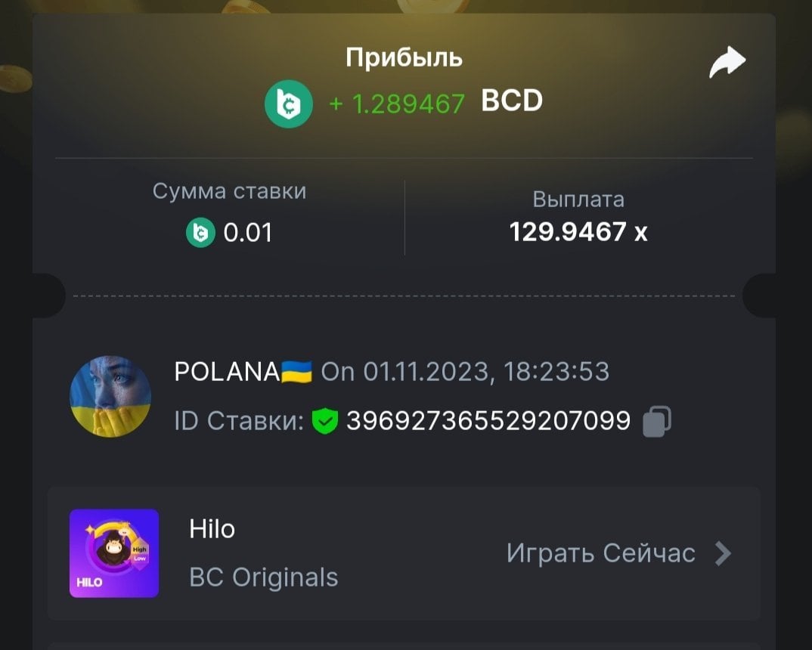
Task: Click the Сумма ставки label
Action: click(x=229, y=191)
